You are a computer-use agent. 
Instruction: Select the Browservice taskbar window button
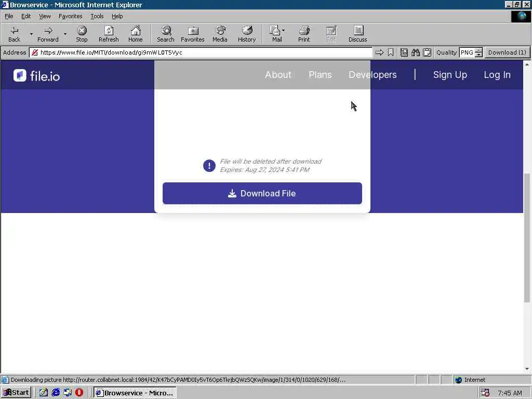[x=135, y=393]
